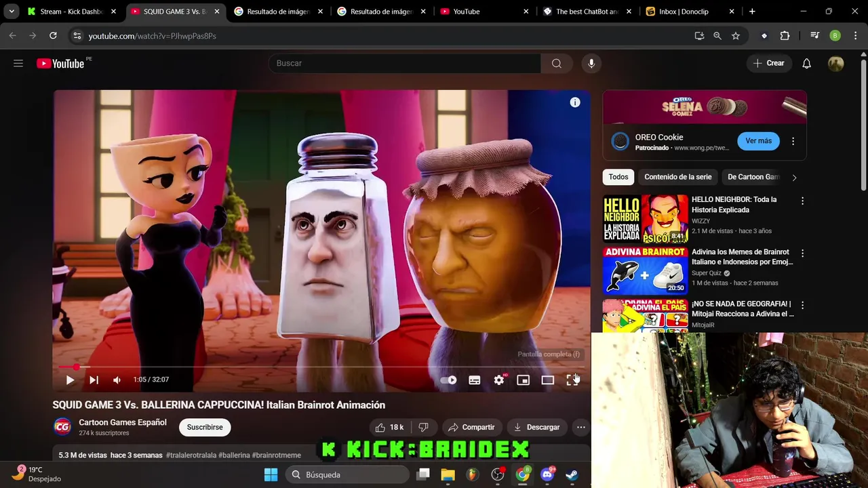
Task: Select the Todos filter chip
Action: [x=618, y=177]
